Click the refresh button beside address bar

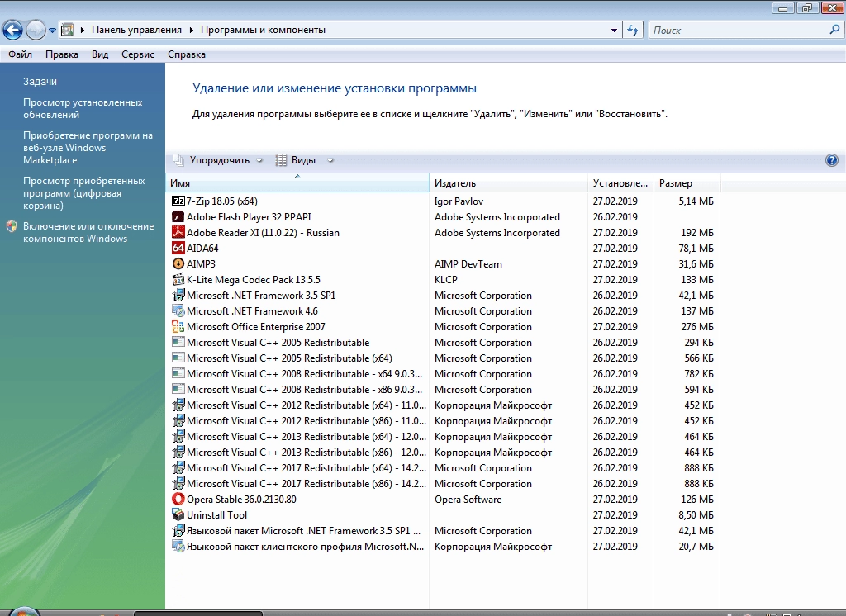[633, 31]
